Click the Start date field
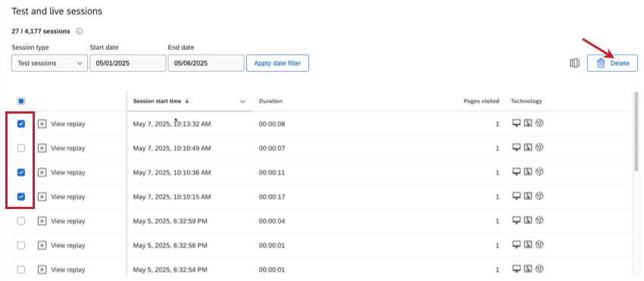The image size is (644, 281). pos(128,64)
